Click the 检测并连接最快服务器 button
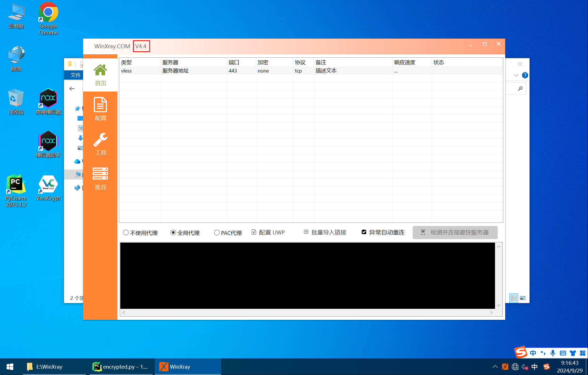This screenshot has width=588, height=375. click(455, 232)
